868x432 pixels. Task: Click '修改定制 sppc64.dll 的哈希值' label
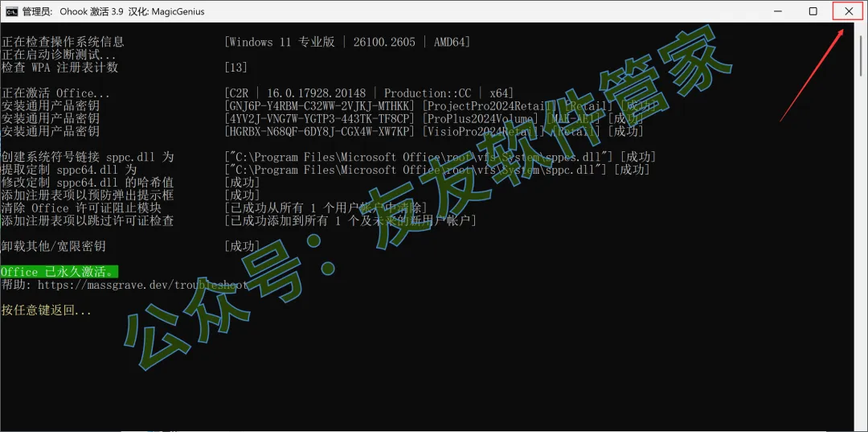[88, 183]
